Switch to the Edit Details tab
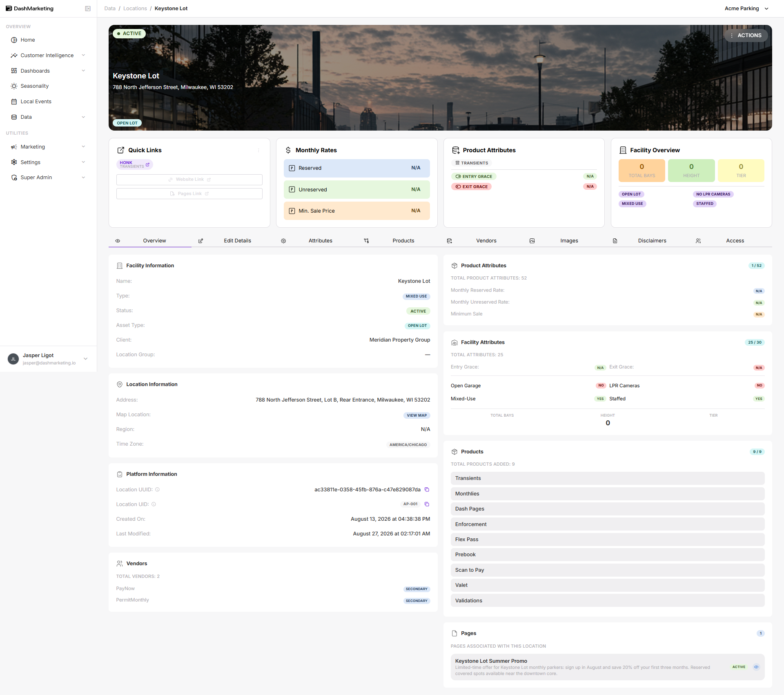The height and width of the screenshot is (695, 784). click(x=233, y=241)
